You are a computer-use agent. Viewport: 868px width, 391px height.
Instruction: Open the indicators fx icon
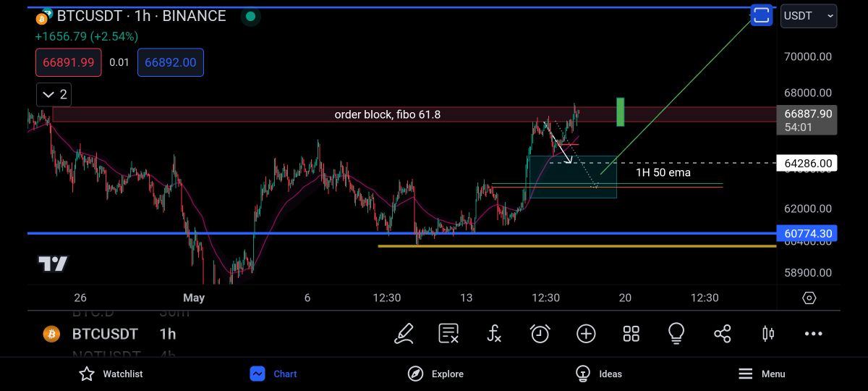494,334
